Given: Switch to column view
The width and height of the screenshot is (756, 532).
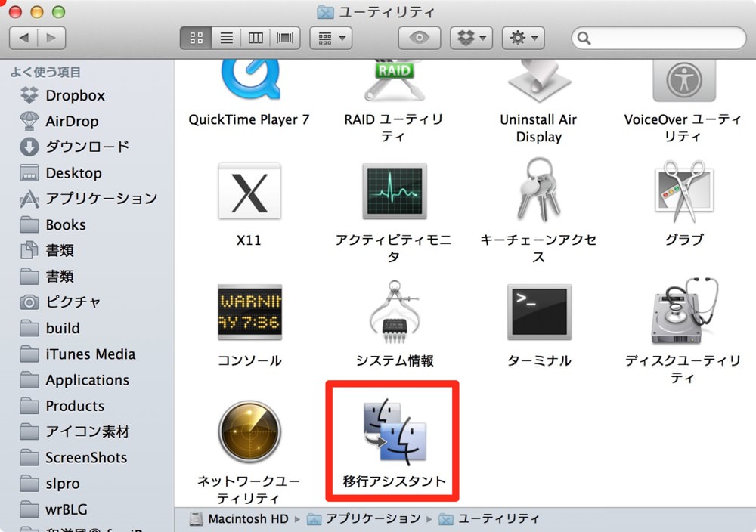Looking at the screenshot, I should 256,38.
